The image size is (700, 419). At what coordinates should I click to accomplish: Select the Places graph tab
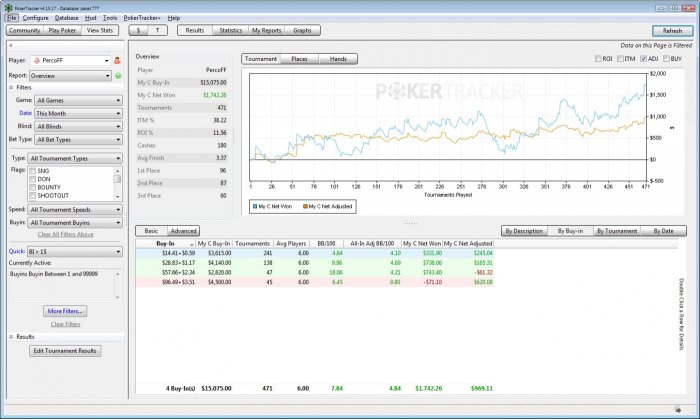point(299,59)
